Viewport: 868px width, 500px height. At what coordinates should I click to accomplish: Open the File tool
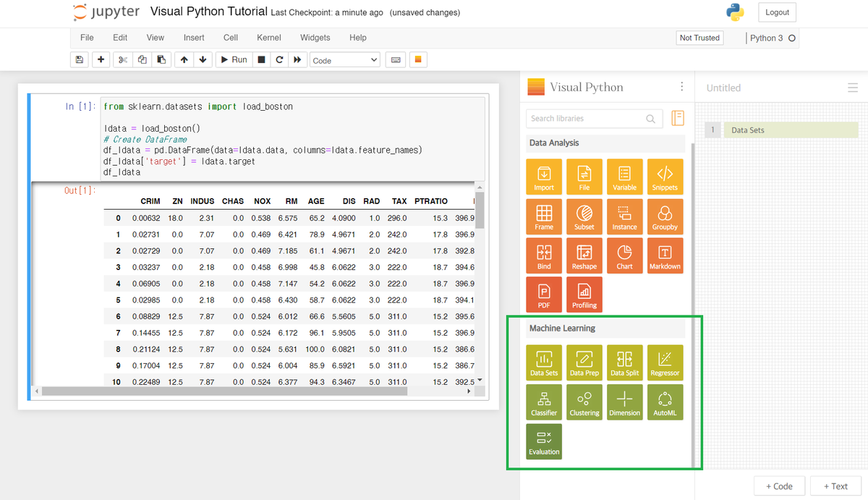pyautogui.click(x=584, y=177)
